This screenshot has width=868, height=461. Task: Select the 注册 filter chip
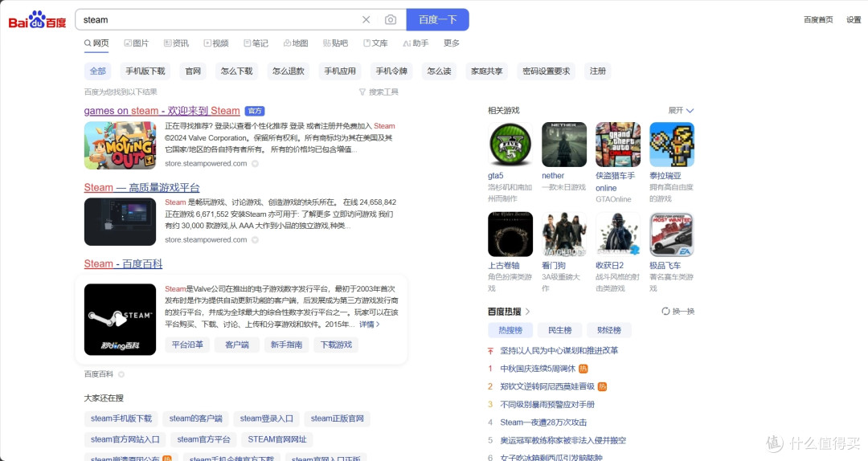coord(597,71)
